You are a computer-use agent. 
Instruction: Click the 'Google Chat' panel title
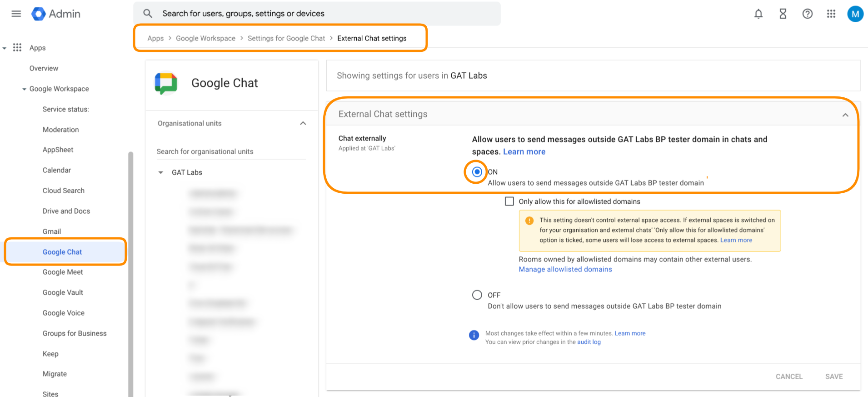(x=224, y=83)
